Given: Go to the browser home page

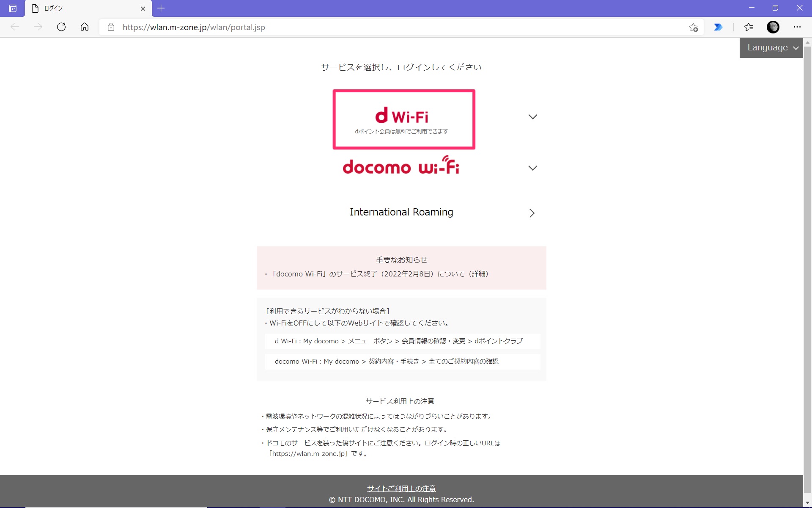Looking at the screenshot, I should 85,27.
